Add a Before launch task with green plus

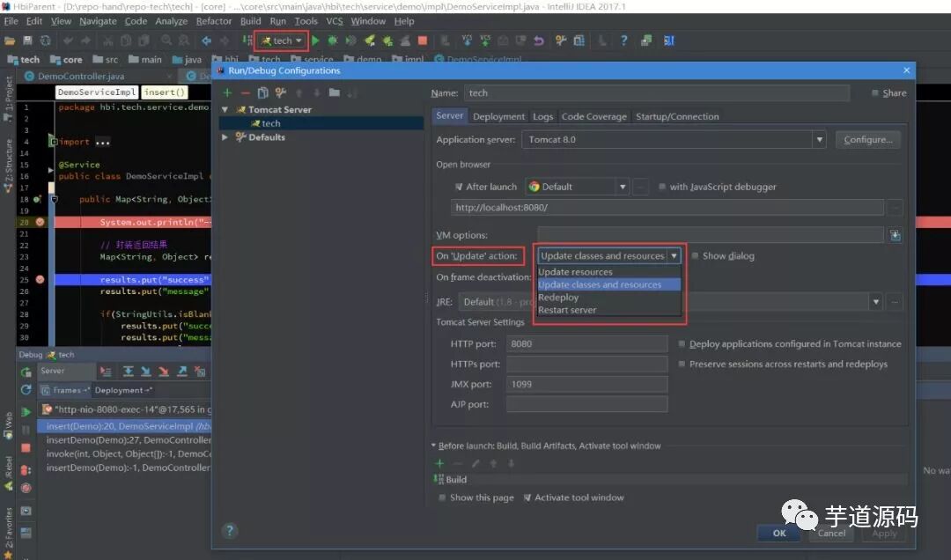click(439, 463)
